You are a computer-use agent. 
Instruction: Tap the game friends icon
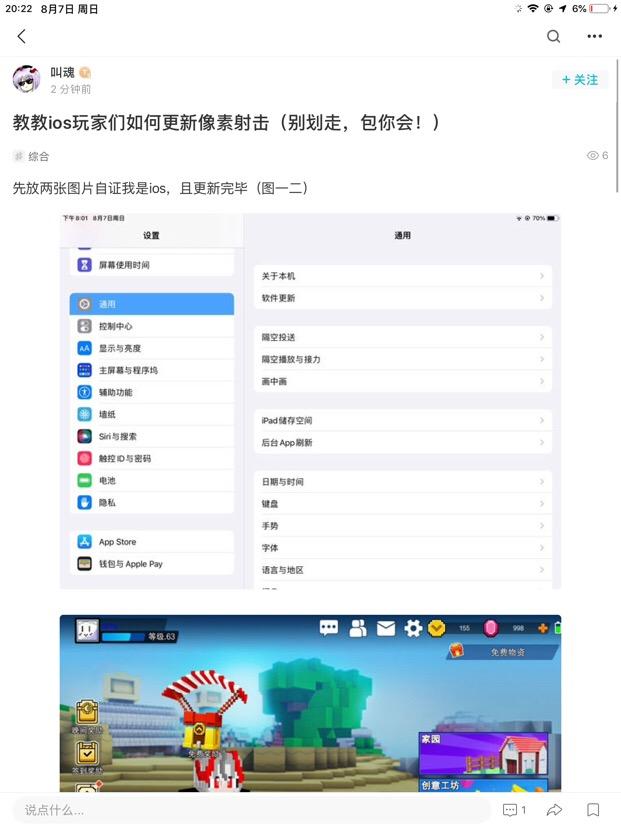pyautogui.click(x=358, y=628)
